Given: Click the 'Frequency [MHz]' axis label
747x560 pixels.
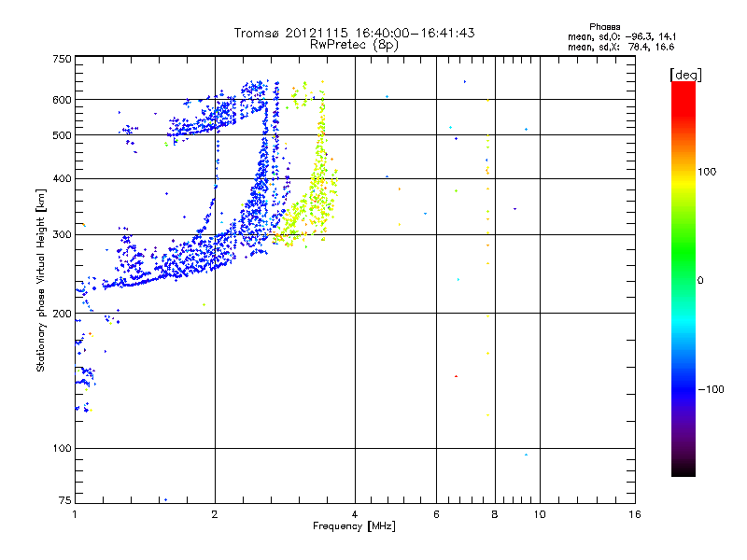Looking at the screenshot, I should pyautogui.click(x=354, y=526).
